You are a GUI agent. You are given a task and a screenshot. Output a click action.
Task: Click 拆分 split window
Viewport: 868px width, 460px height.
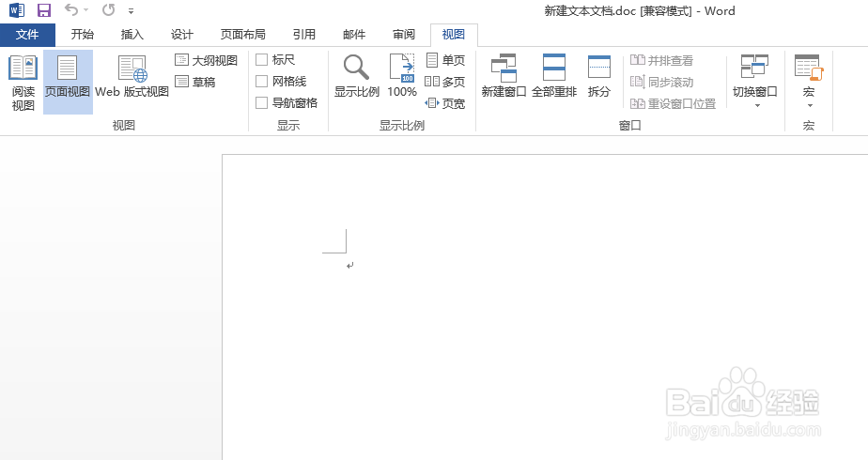click(x=599, y=76)
